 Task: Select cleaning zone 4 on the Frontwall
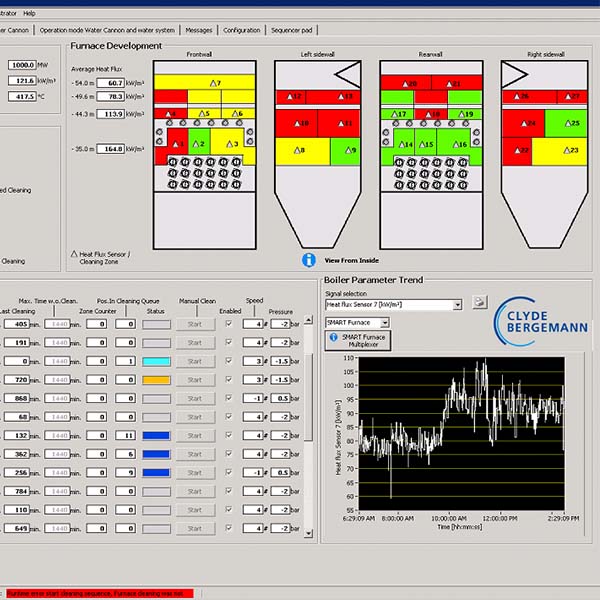click(x=171, y=114)
